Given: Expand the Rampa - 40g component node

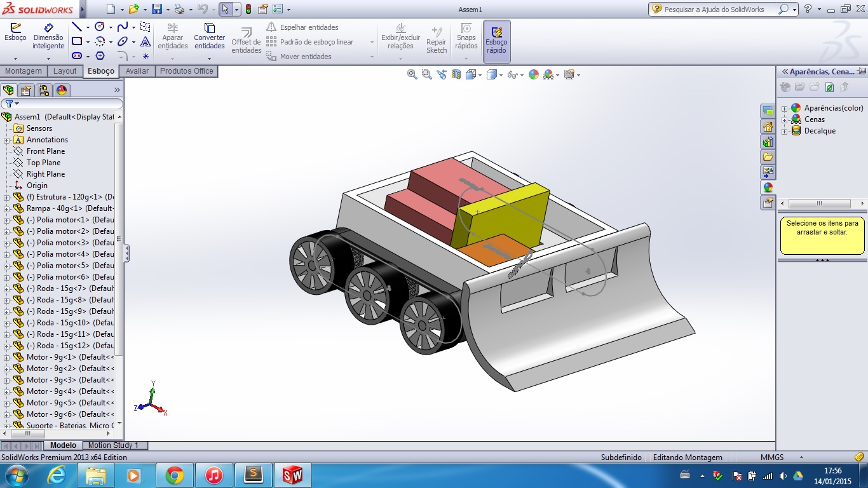Looking at the screenshot, I should tap(7, 208).
